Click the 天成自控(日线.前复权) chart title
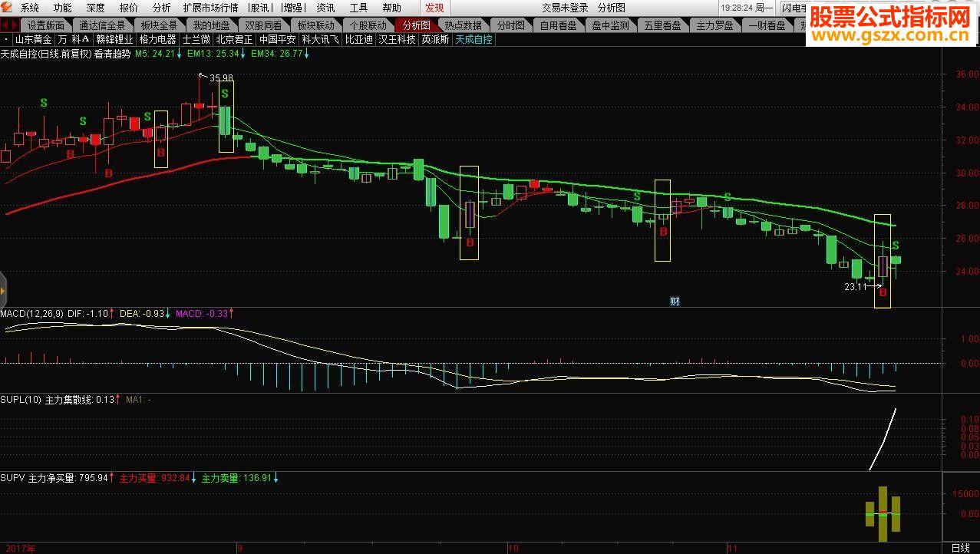The image size is (980, 554). point(45,54)
